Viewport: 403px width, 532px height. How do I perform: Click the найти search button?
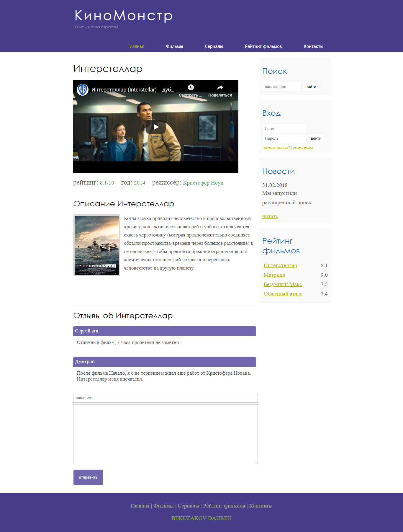tap(311, 87)
